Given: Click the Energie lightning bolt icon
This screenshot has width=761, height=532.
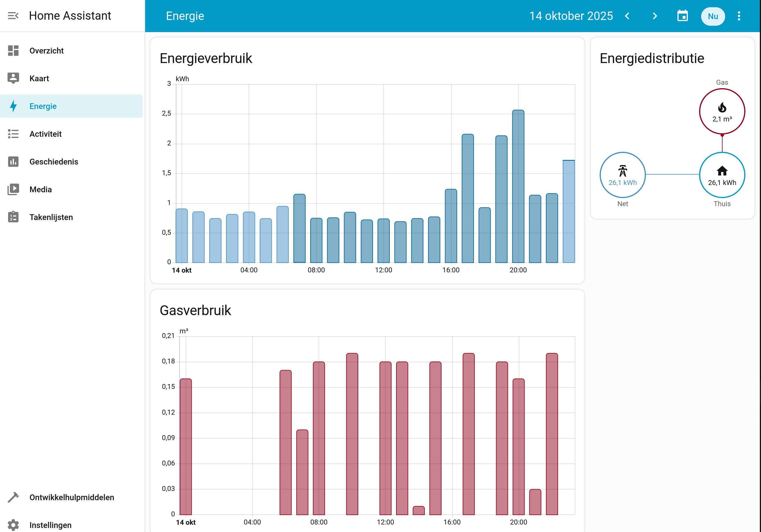Looking at the screenshot, I should 13,106.
